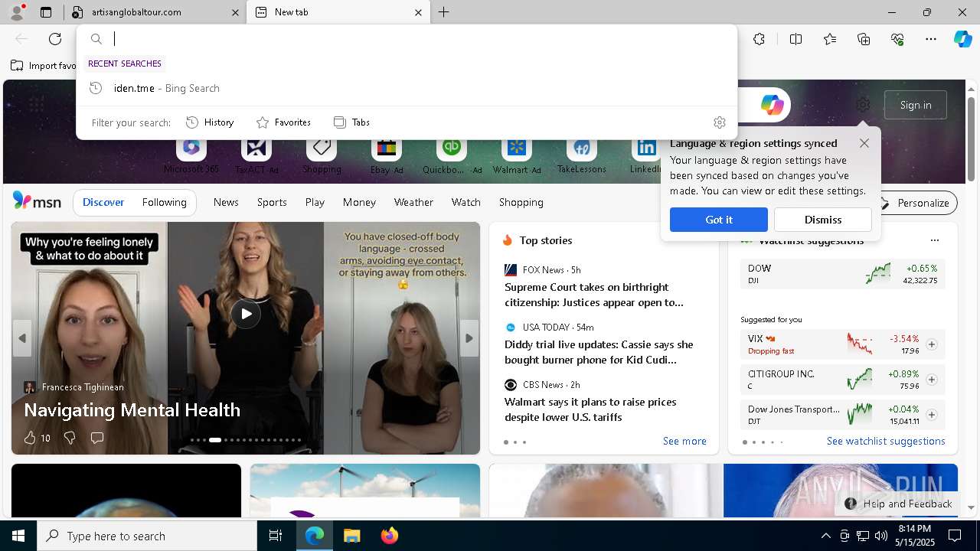
Task: Refresh the page with reload icon
Action: coord(55,39)
